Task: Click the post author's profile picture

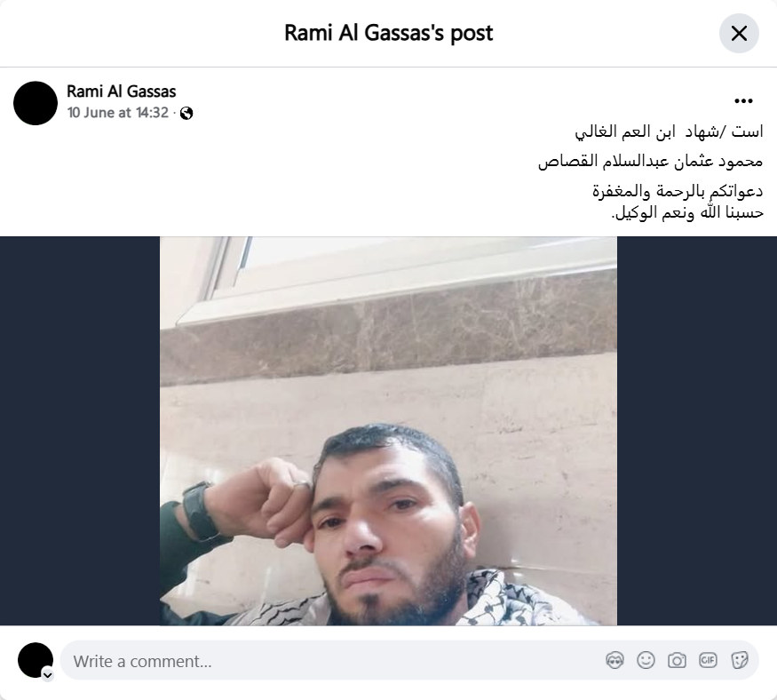Action: pos(36,103)
